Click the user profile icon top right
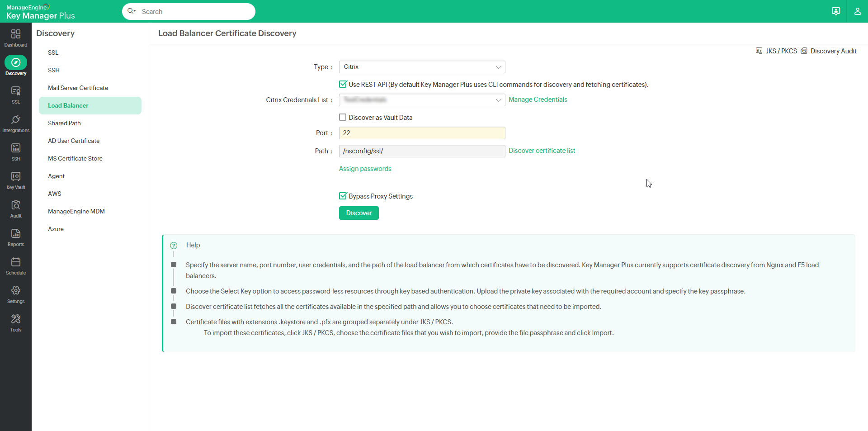Screen dimensions: 868x431 [x=858, y=11]
